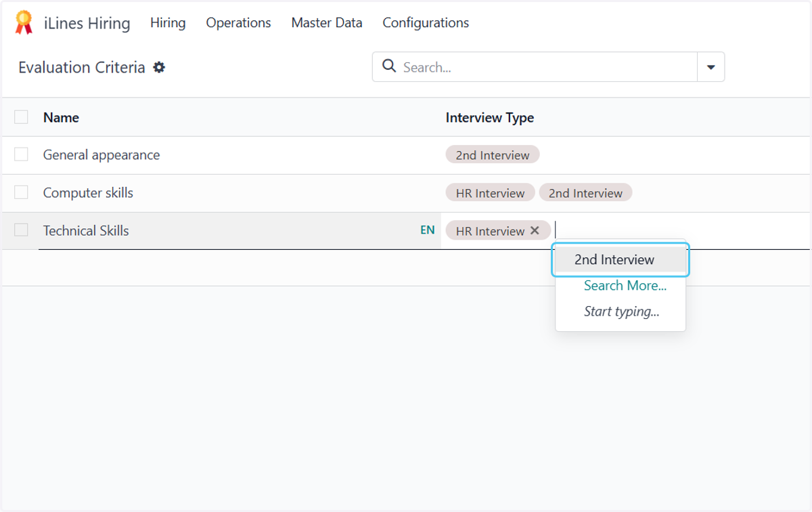
Task: Expand the search options dropdown arrow
Action: pos(711,67)
